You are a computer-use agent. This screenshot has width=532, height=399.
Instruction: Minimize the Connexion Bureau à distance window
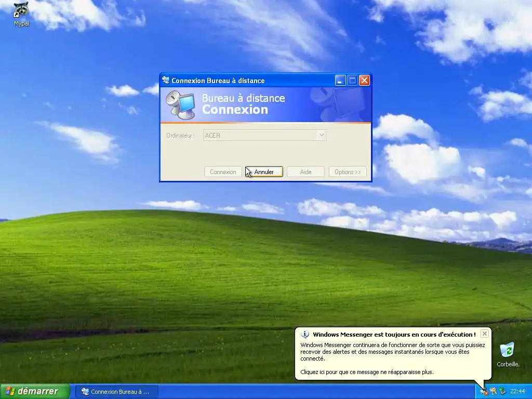click(340, 81)
